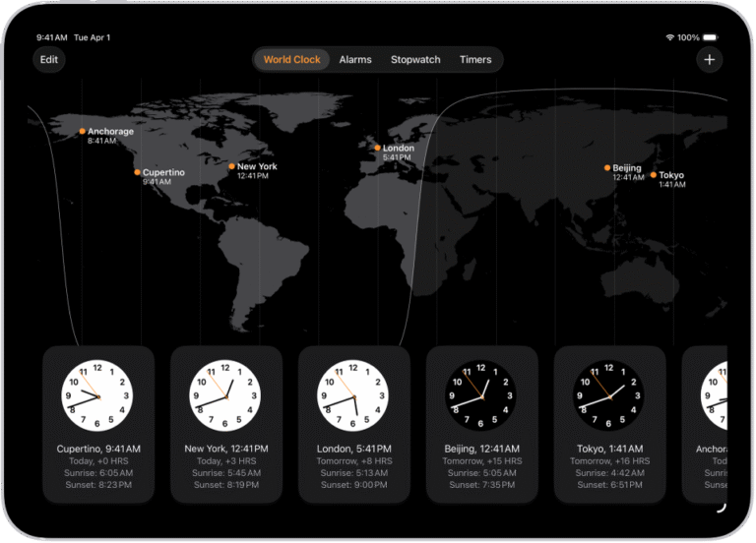
Task: Select the London orange map dot
Action: [377, 149]
